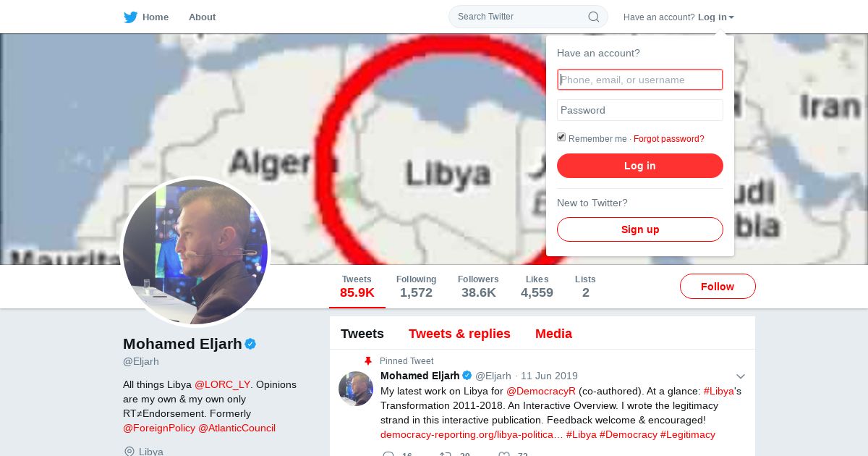The width and height of the screenshot is (868, 456).
Task: Click the verified badge in the pinned tweet
Action: click(x=467, y=376)
